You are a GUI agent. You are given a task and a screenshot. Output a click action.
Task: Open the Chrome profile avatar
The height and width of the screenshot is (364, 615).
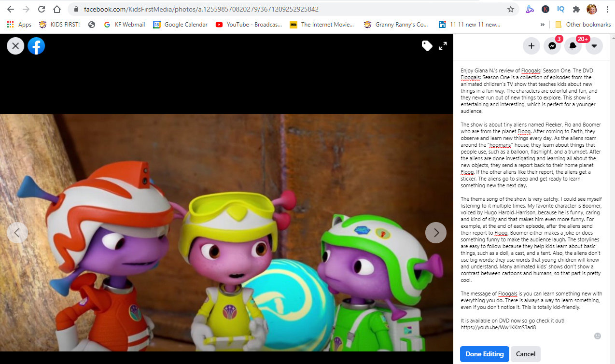point(591,9)
